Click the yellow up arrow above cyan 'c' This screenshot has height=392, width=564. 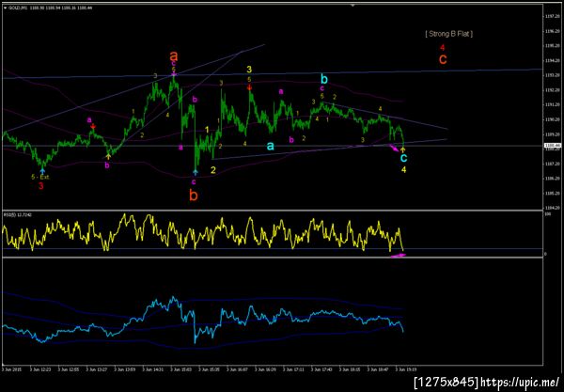[x=403, y=149]
